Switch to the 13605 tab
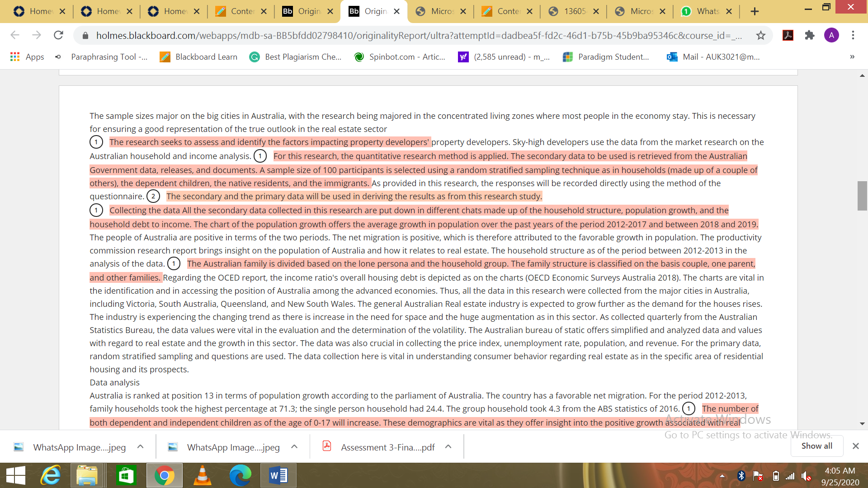Screen dimensions: 868x488 pos(573,11)
